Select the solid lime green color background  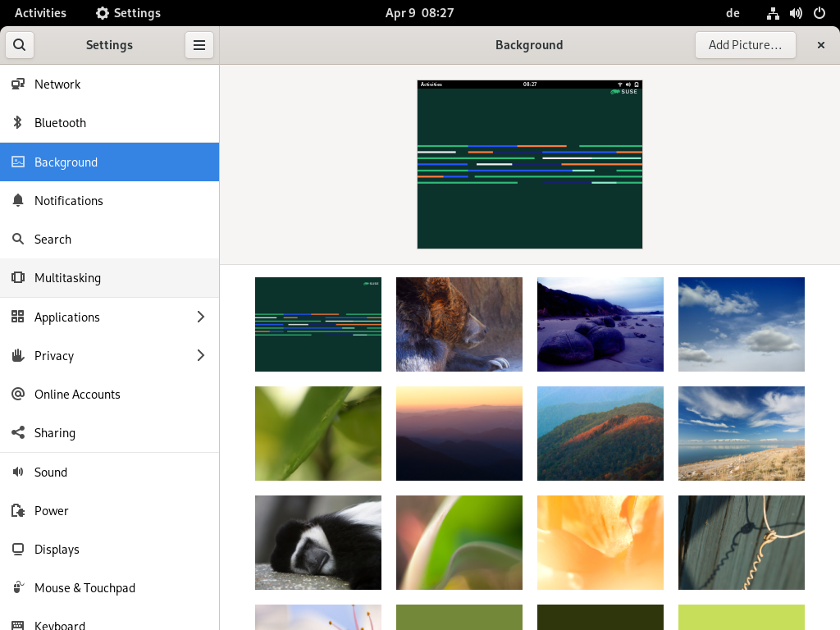741,617
